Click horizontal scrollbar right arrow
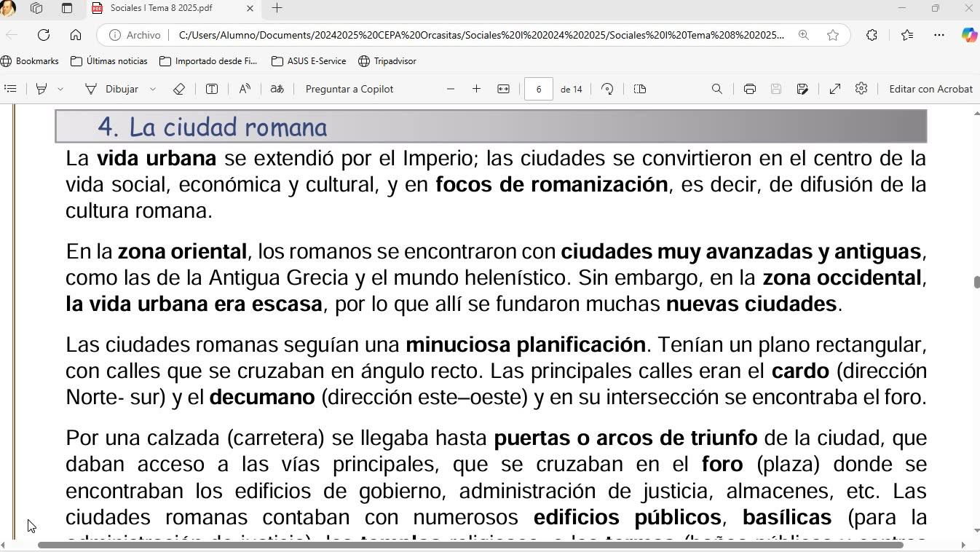 [963, 545]
